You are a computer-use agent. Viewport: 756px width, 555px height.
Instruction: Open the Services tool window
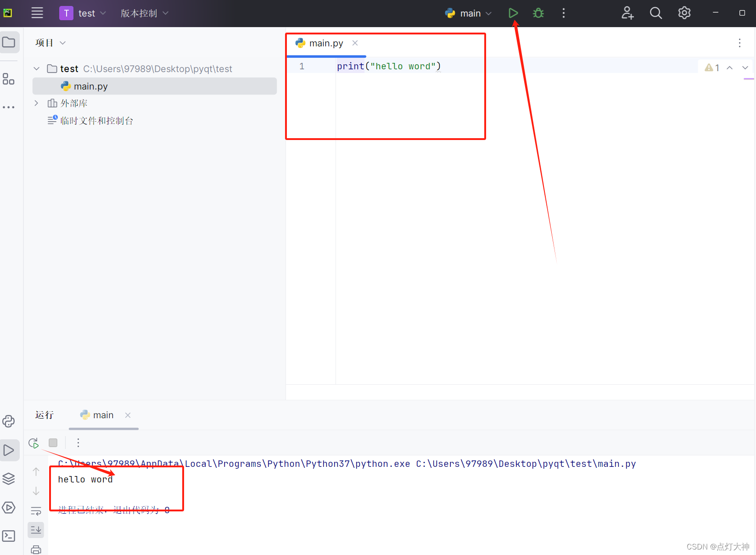click(x=9, y=507)
